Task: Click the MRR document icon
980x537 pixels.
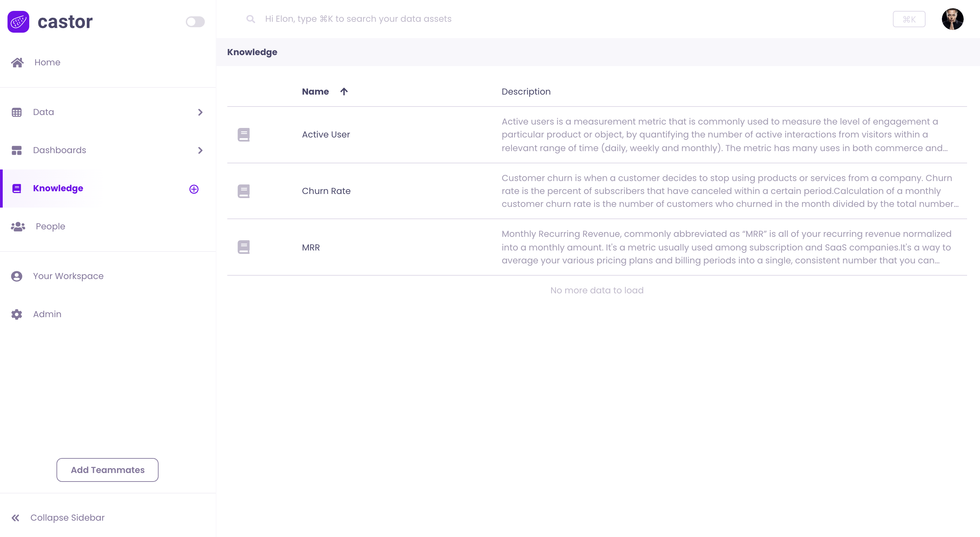Action: coord(244,247)
